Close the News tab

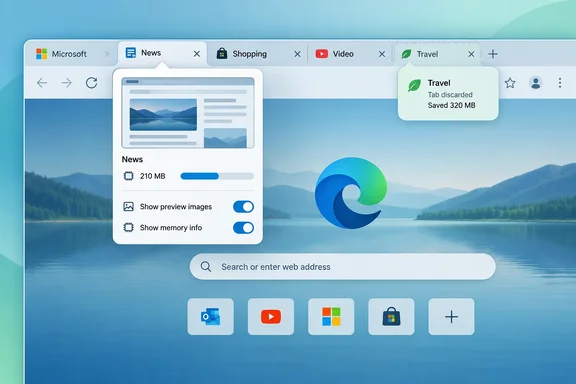(x=197, y=54)
